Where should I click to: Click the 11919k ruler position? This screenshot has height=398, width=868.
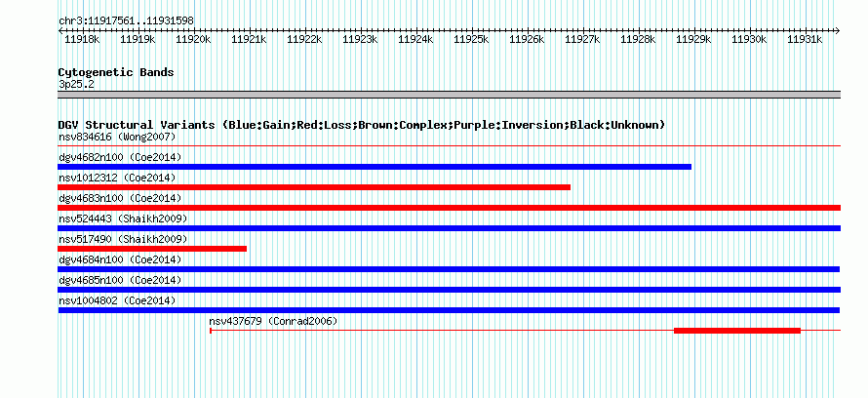click(138, 39)
